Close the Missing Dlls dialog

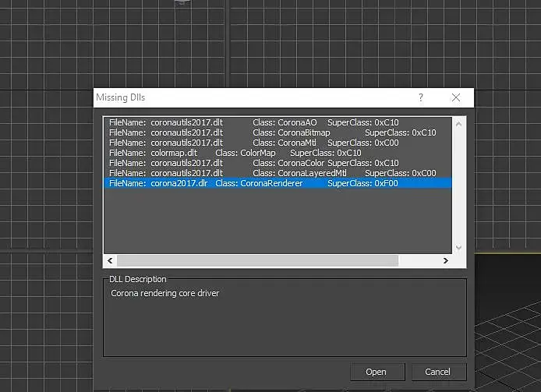point(456,97)
